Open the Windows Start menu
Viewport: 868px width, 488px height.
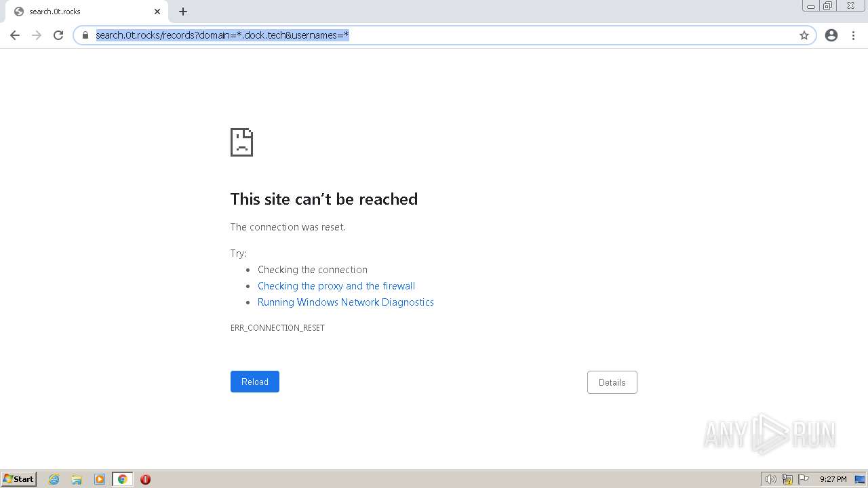point(19,479)
